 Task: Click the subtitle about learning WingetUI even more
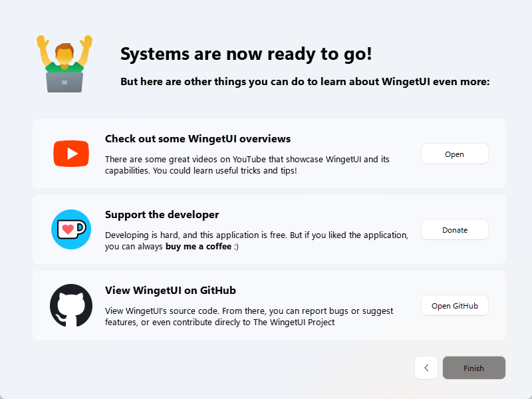(x=305, y=82)
